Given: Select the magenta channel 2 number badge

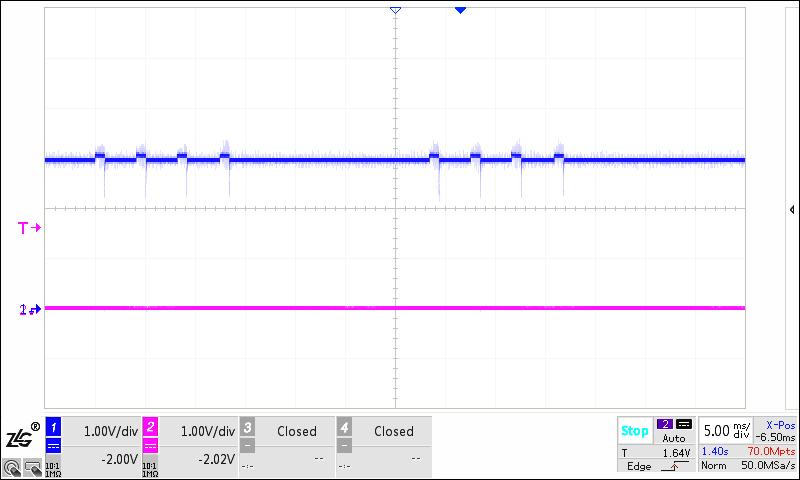Looking at the screenshot, I should (150, 427).
